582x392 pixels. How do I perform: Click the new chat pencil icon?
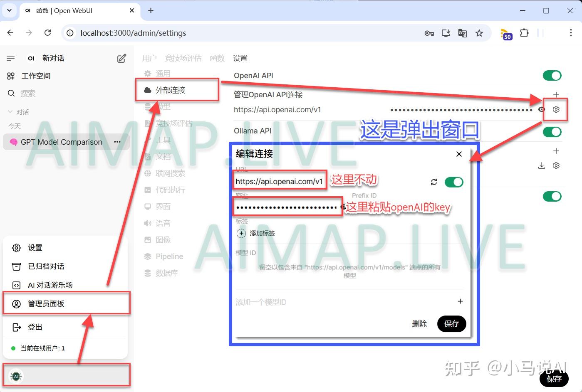pyautogui.click(x=121, y=58)
